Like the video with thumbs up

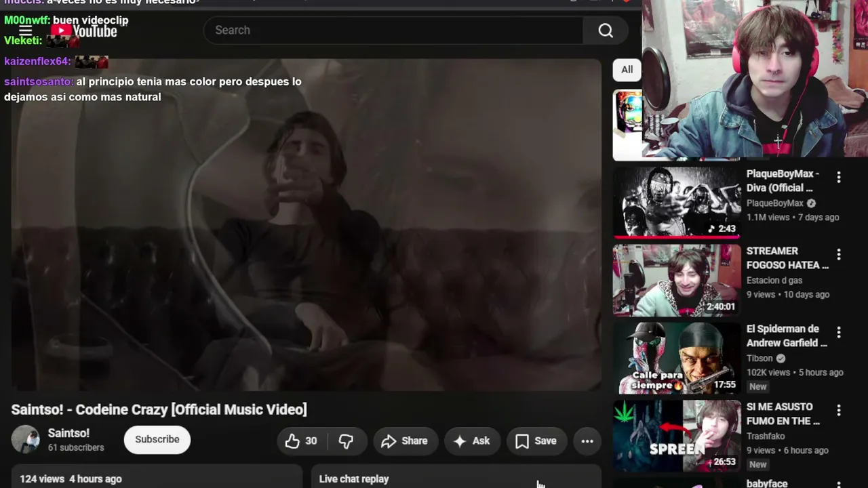[302, 441]
